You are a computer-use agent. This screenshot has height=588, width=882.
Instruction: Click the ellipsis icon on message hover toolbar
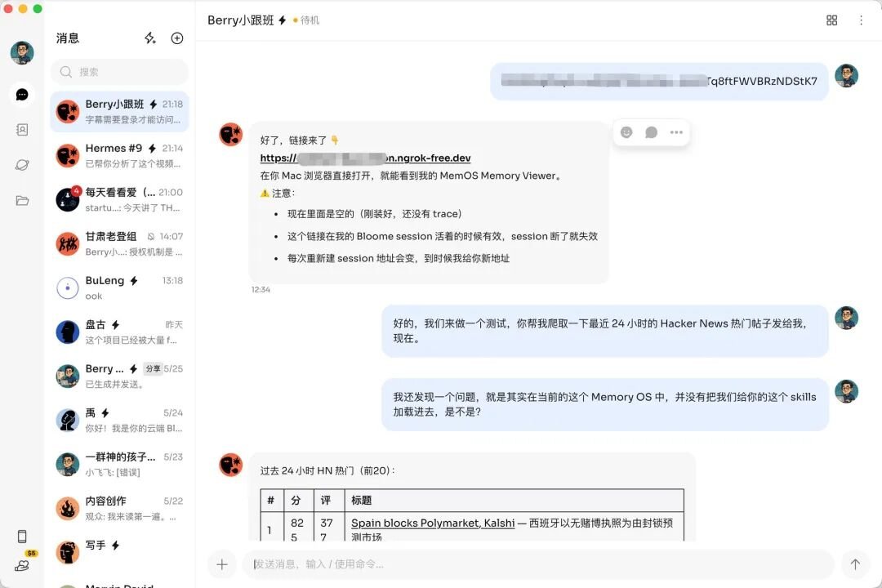[x=676, y=132]
